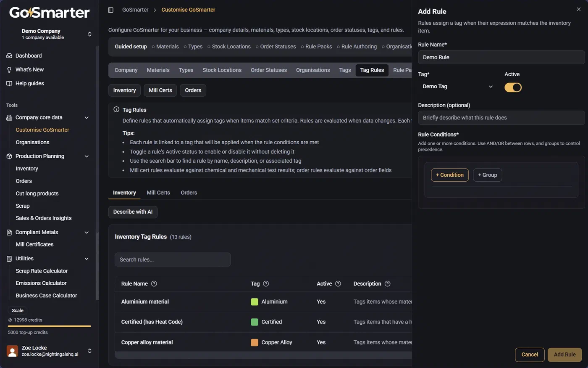
Task: Open Scrap Rate Calculator
Action: coord(42,271)
